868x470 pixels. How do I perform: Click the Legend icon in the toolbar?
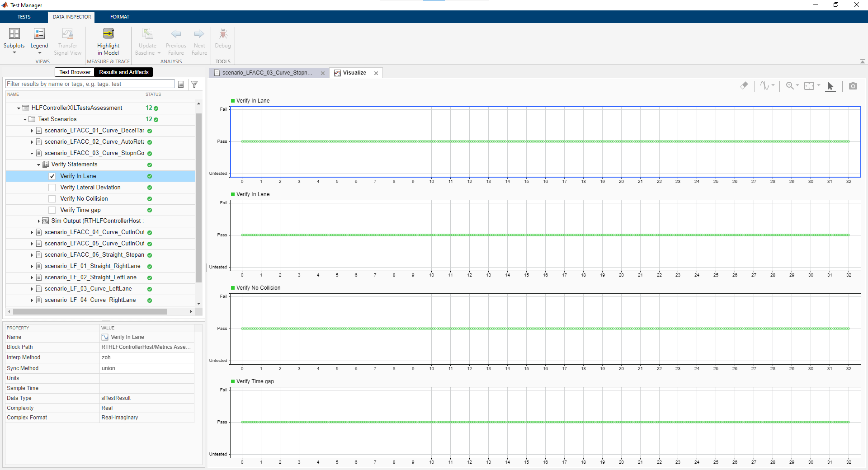[39, 34]
